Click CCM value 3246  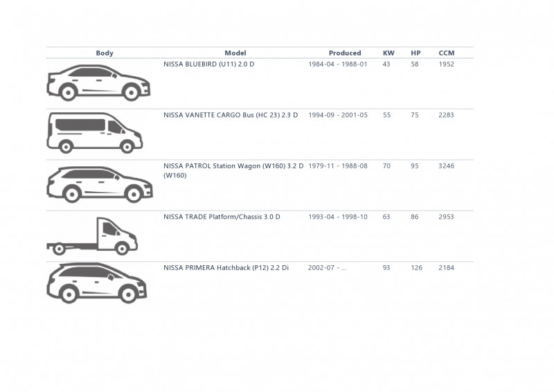tap(446, 166)
